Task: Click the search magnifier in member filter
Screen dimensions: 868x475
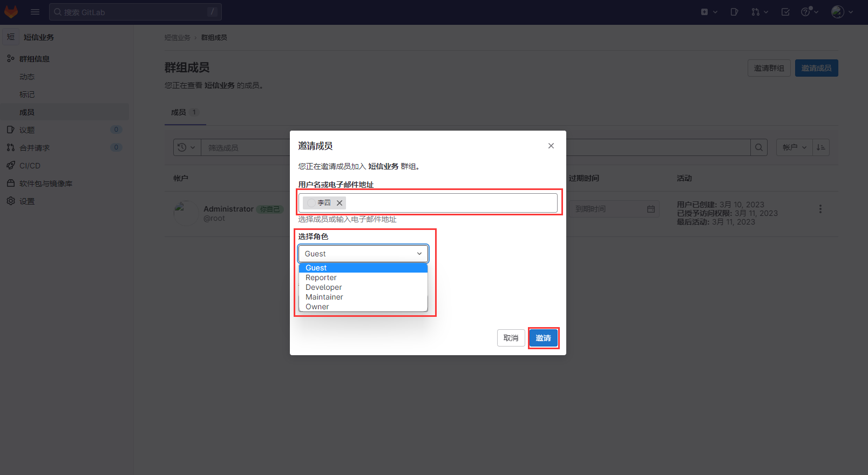Action: point(759,147)
